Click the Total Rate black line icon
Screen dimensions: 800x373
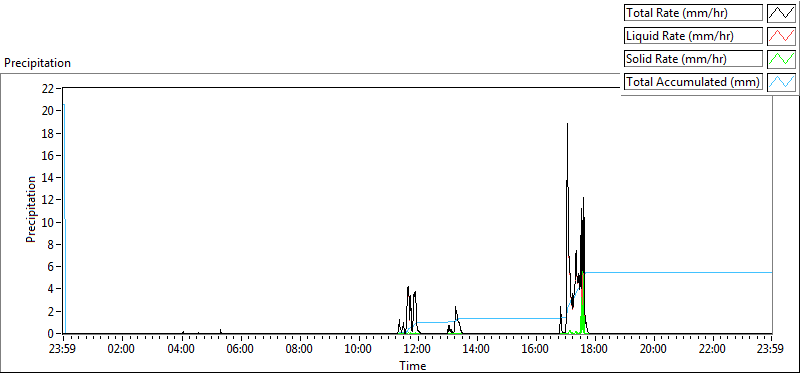(x=781, y=13)
